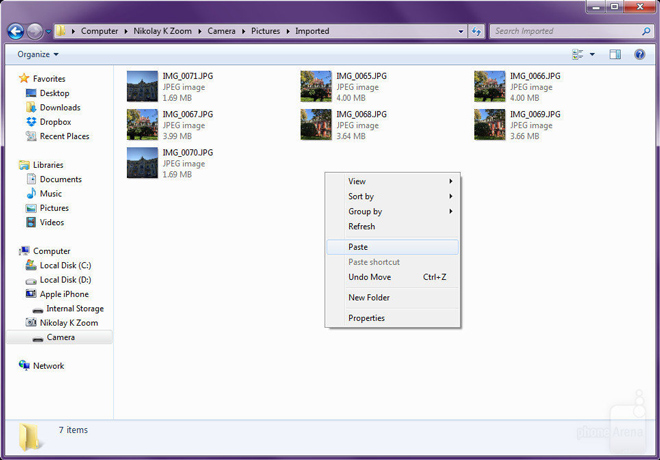Image resolution: width=660 pixels, height=460 pixels.
Task: Select the Camera item in navigation tree
Action: click(60, 337)
